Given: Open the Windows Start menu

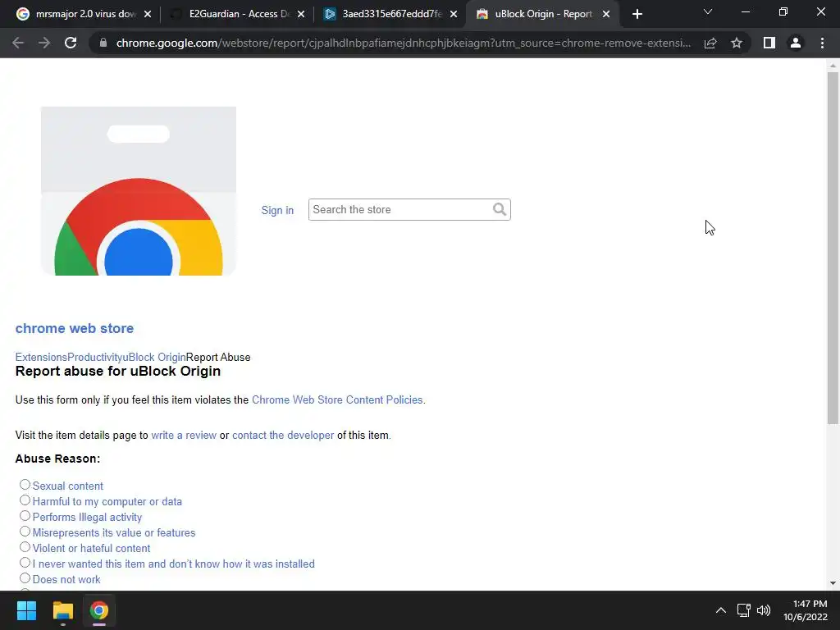Looking at the screenshot, I should (26, 610).
